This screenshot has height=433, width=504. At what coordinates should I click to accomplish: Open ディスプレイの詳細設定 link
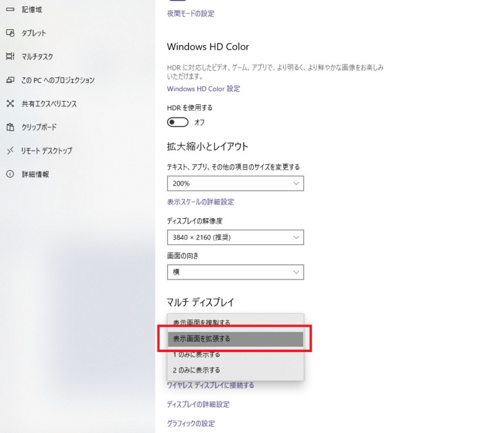(x=198, y=404)
